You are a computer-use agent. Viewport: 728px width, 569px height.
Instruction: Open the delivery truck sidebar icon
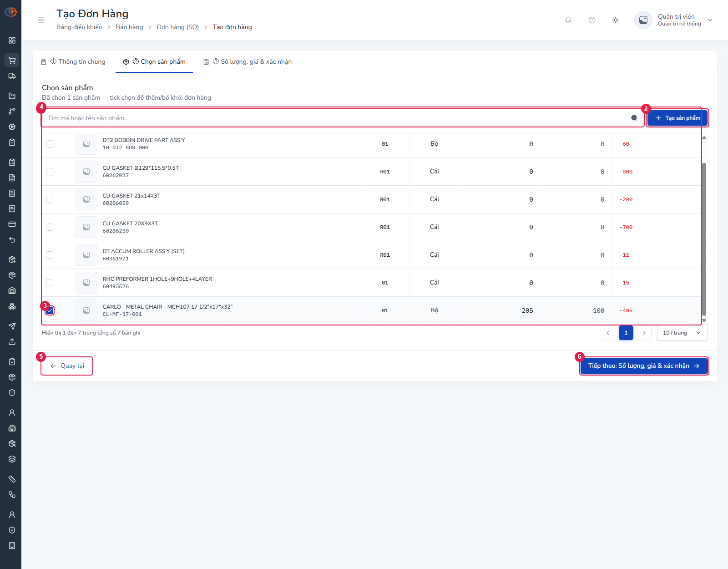12,76
